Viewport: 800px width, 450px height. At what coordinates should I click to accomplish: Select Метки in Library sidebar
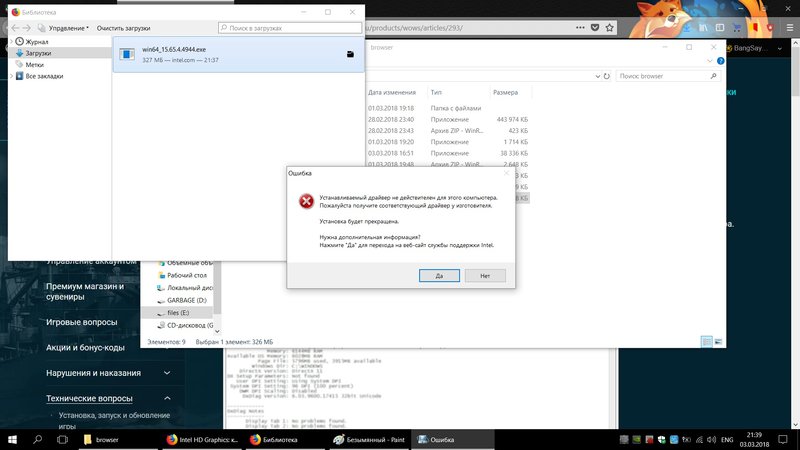(x=34, y=65)
